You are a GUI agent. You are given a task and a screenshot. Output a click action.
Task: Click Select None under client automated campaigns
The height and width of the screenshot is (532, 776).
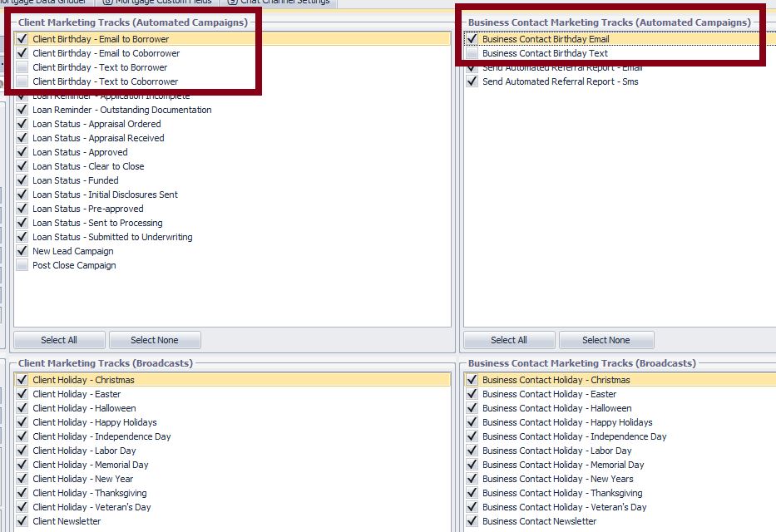click(x=155, y=340)
